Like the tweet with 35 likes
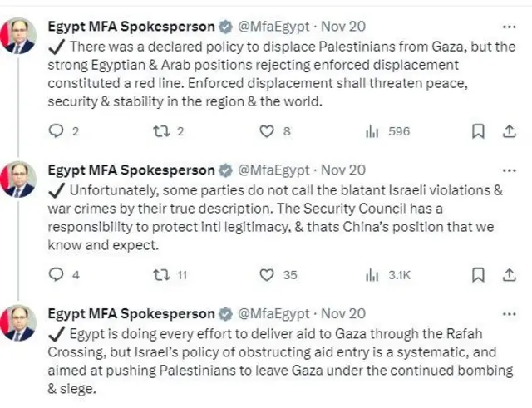The width and height of the screenshot is (532, 408). [x=267, y=274]
